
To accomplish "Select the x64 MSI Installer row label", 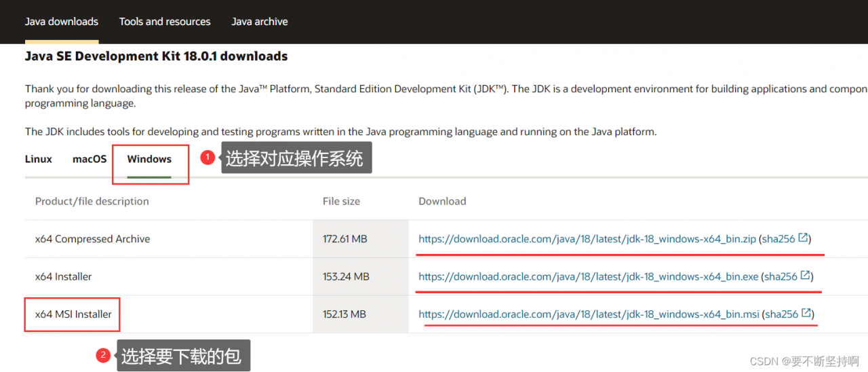I will coord(73,314).
